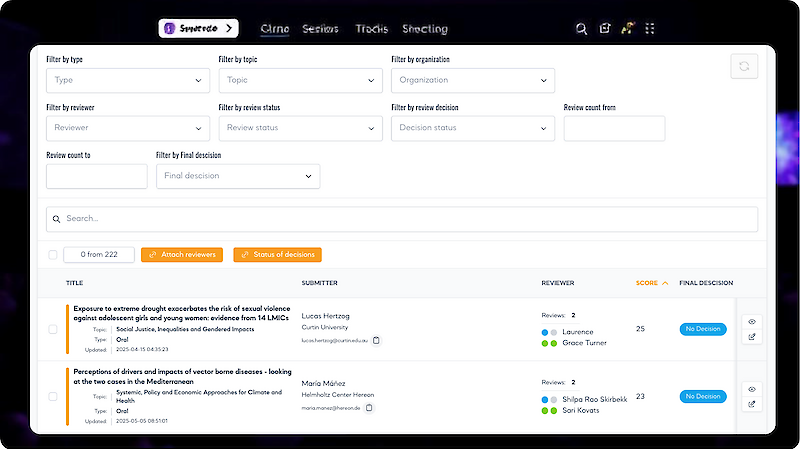This screenshot has width=800, height=450.
Task: Switch to the Tracks tab in navigation
Action: click(x=371, y=29)
